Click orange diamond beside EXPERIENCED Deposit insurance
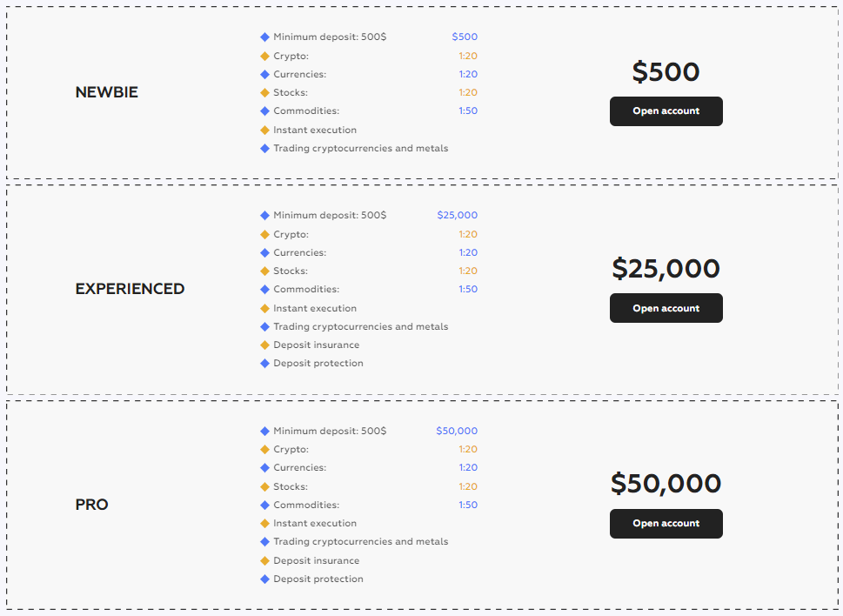The image size is (843, 616). [264, 345]
